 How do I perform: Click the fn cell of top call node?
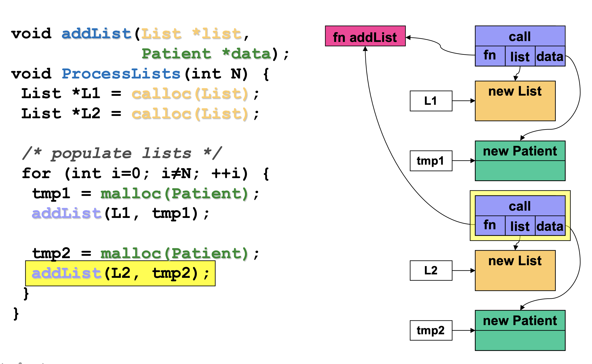coord(490,56)
